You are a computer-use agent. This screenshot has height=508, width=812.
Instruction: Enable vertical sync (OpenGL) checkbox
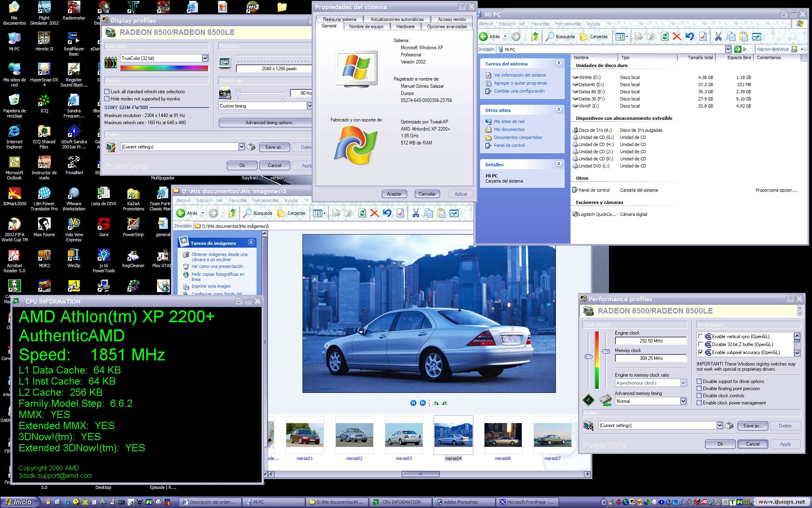[700, 337]
